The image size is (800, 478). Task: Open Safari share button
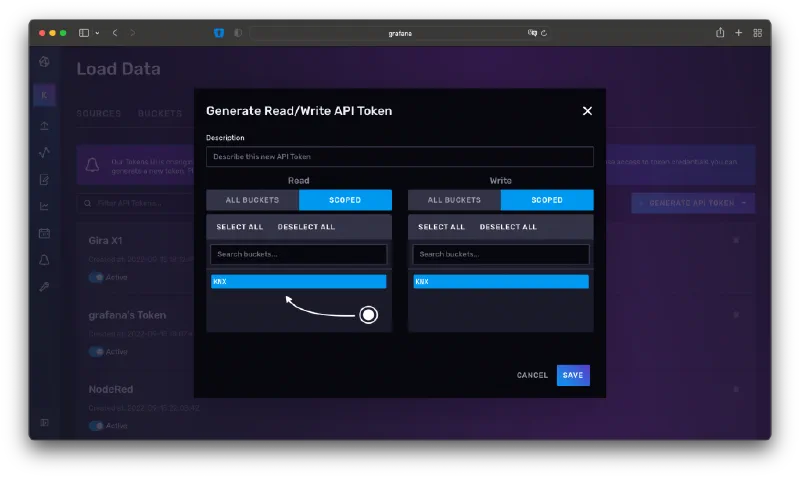pos(720,33)
